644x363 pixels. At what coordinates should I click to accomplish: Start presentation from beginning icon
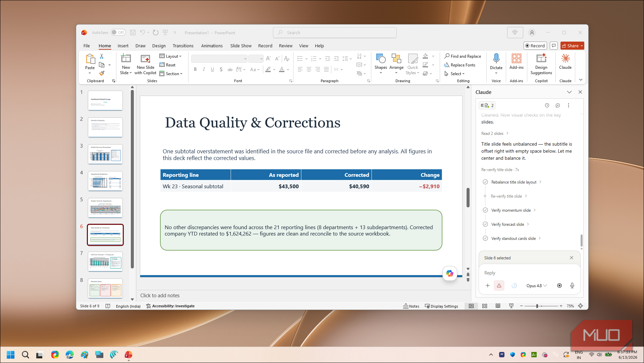(x=165, y=33)
